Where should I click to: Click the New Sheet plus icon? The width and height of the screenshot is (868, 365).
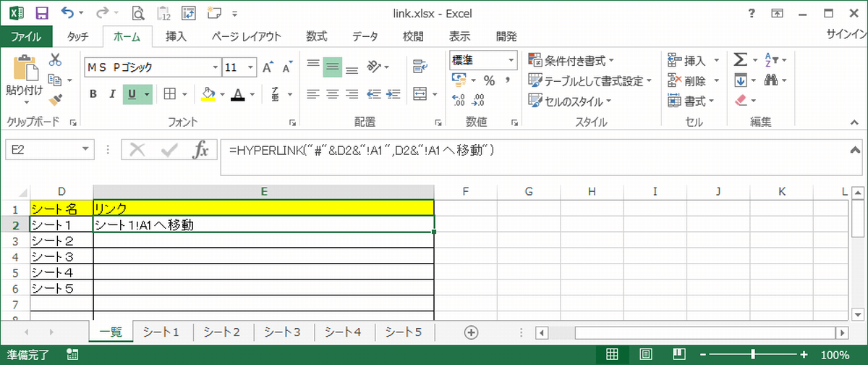pos(471,332)
